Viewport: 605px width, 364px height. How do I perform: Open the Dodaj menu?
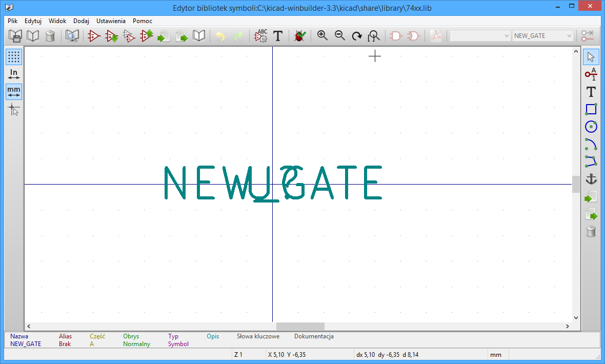(81, 21)
